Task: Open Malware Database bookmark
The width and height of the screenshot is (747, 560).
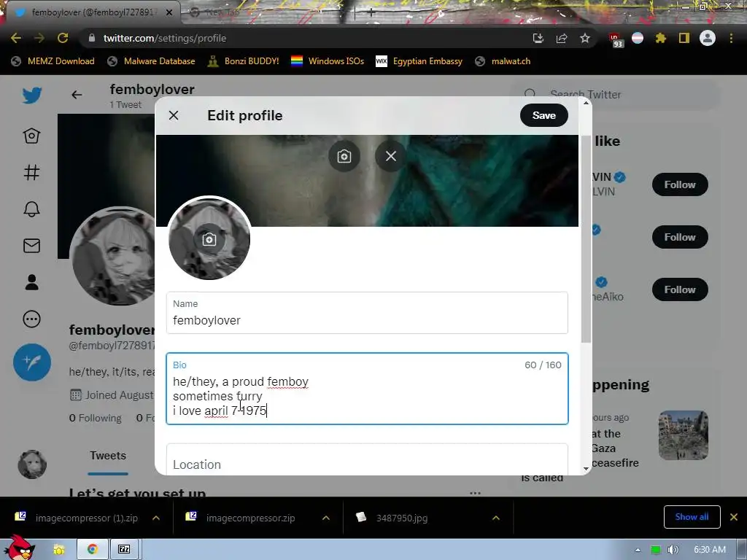Action: pos(152,61)
